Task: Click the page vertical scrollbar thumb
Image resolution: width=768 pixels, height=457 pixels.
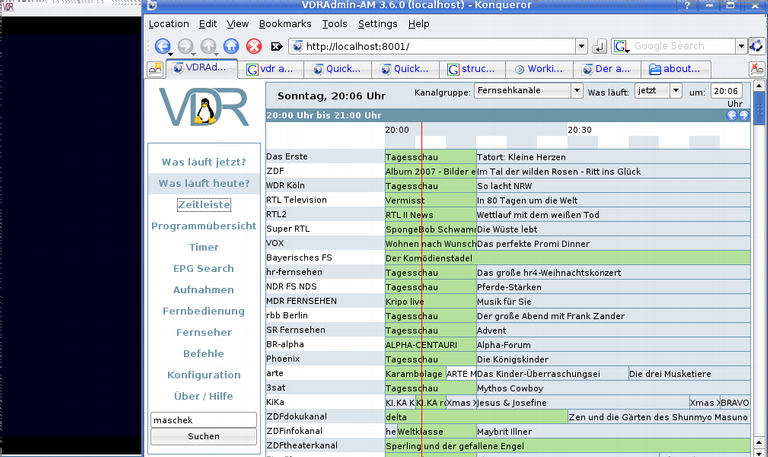Action: click(759, 109)
